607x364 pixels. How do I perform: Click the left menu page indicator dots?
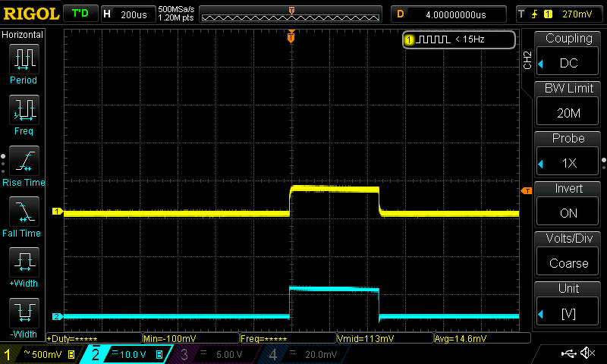click(x=3, y=164)
